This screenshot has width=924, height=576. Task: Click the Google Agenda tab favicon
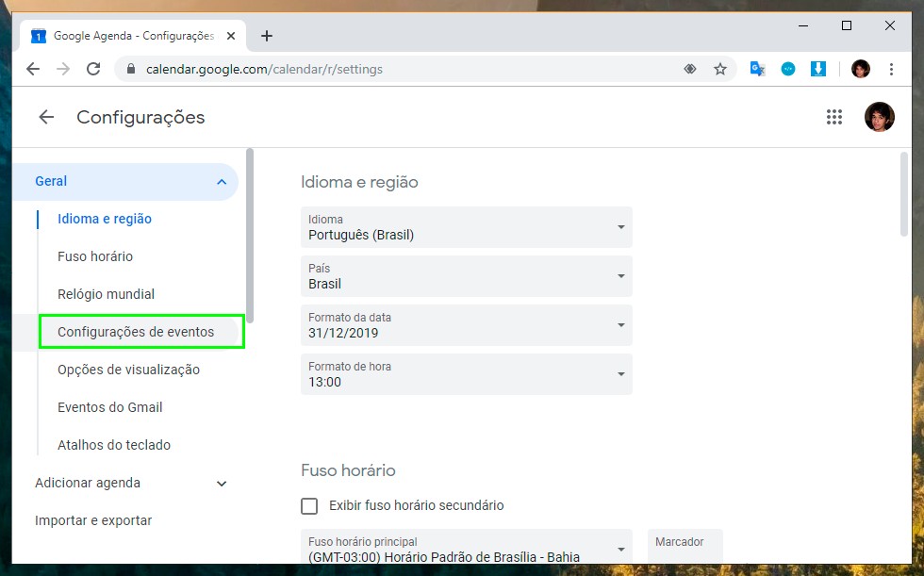[39, 36]
